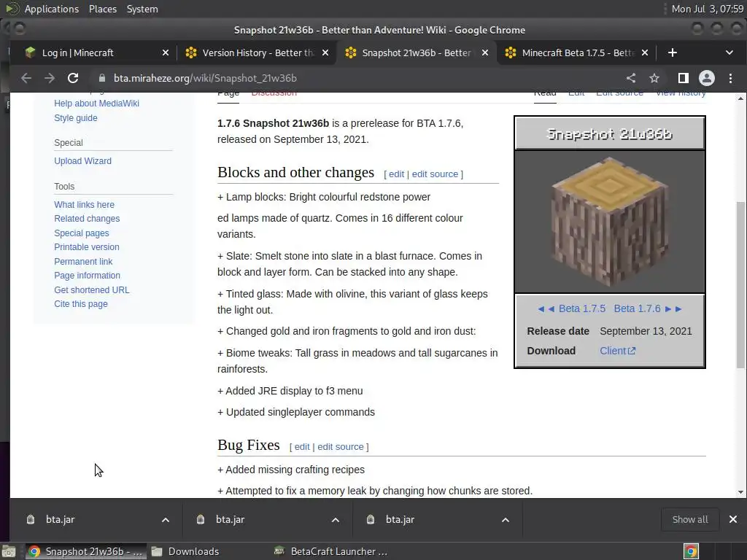Viewport: 747px width, 560px height.
Task: Click the show desktop icon in bottom panel
Action: coord(9,551)
